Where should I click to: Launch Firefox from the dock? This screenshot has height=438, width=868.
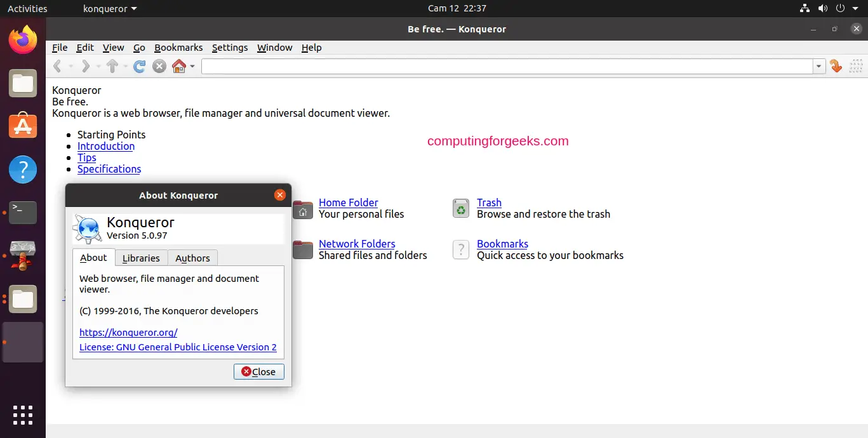(22, 39)
